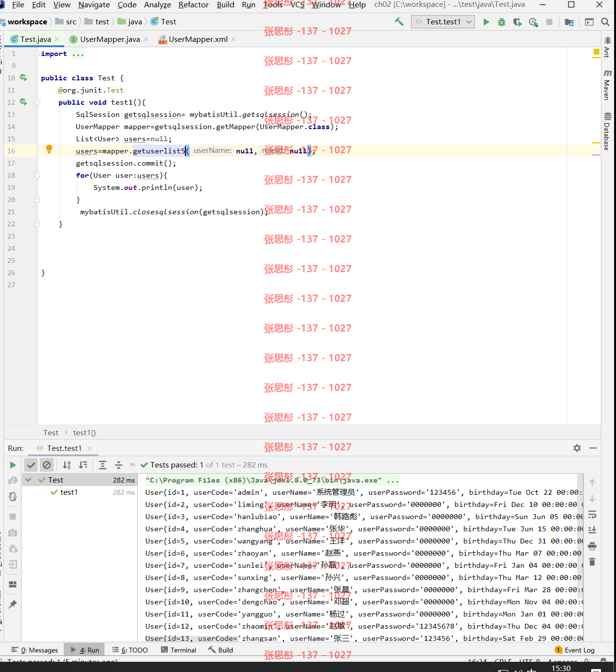616x672 pixels.
Task: Clear console output with trash icon
Action: point(592,562)
